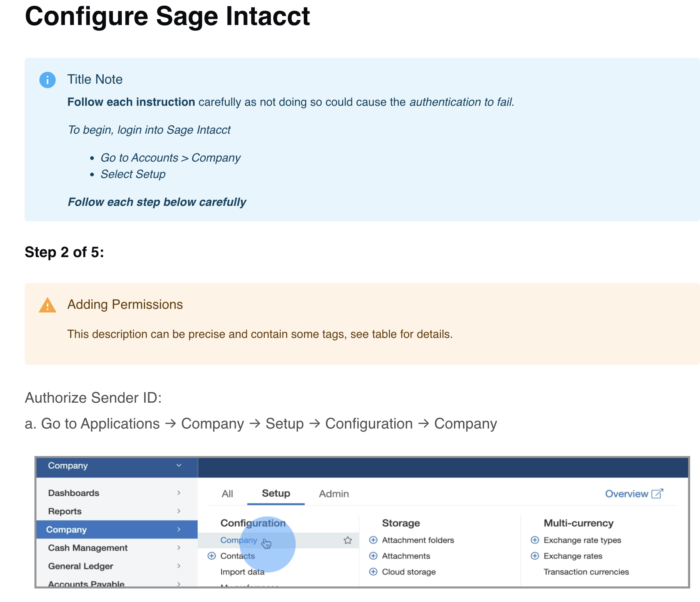This screenshot has width=700, height=602.
Task: Click the Authorize Sender ID text
Action: click(x=93, y=398)
